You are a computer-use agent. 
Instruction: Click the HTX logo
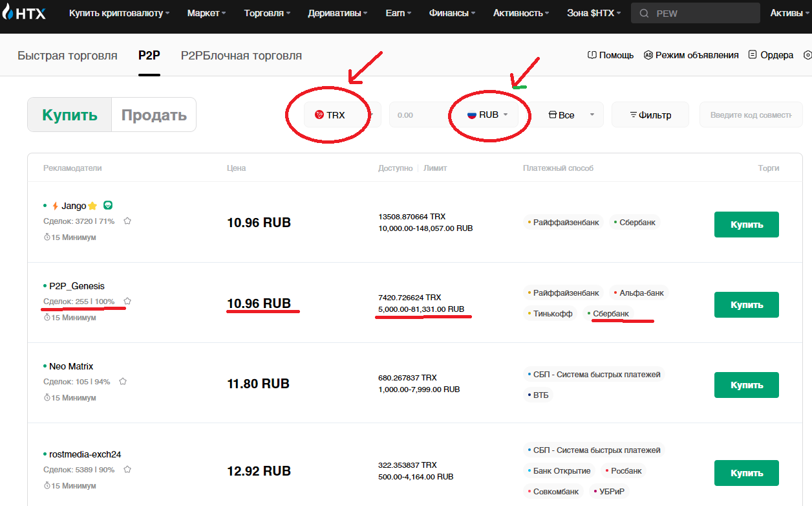tap(25, 12)
